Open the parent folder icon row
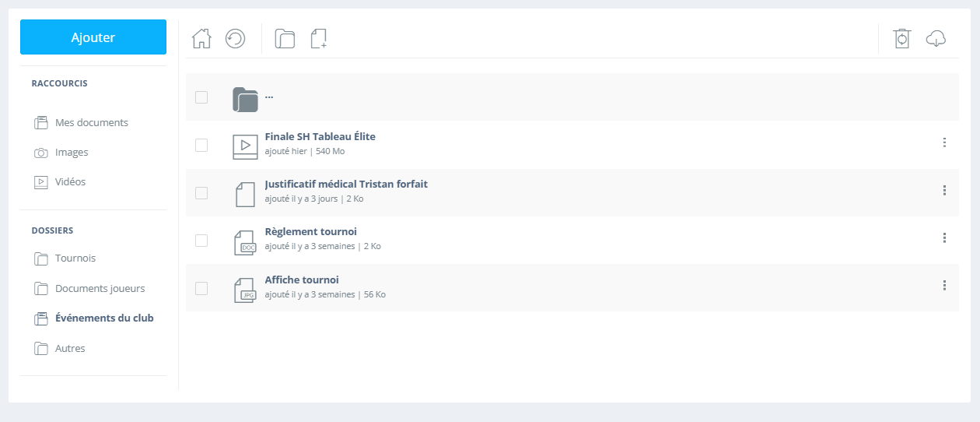980x422 pixels. [572, 97]
